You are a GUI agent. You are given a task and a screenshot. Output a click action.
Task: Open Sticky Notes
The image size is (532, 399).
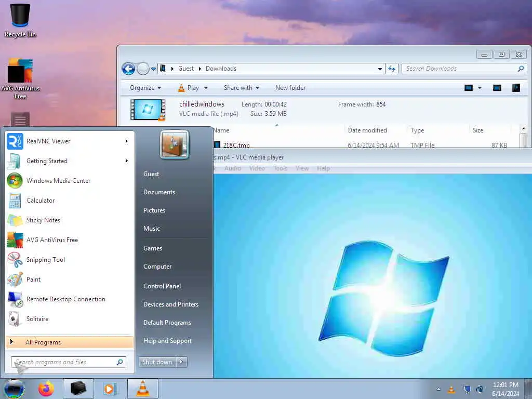point(70,220)
